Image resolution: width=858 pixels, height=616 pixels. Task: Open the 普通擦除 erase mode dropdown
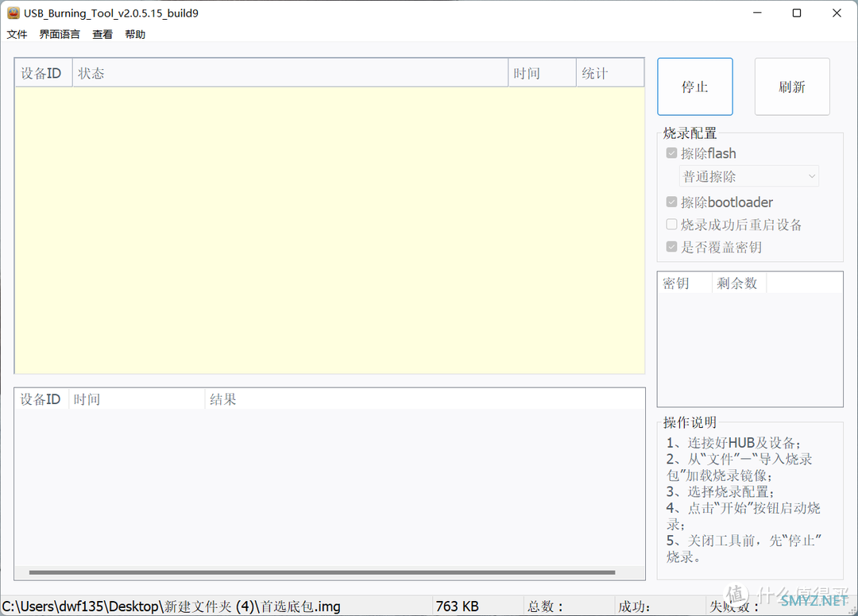(x=749, y=176)
